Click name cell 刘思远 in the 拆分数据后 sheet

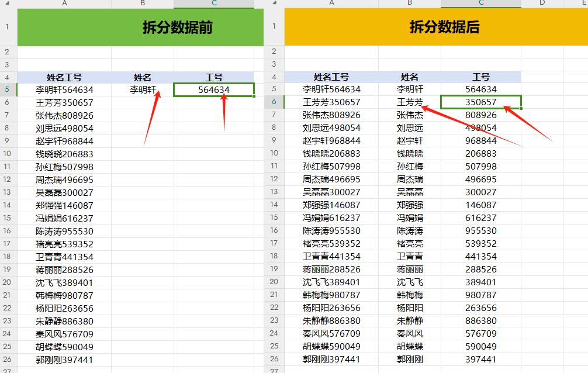(x=410, y=127)
